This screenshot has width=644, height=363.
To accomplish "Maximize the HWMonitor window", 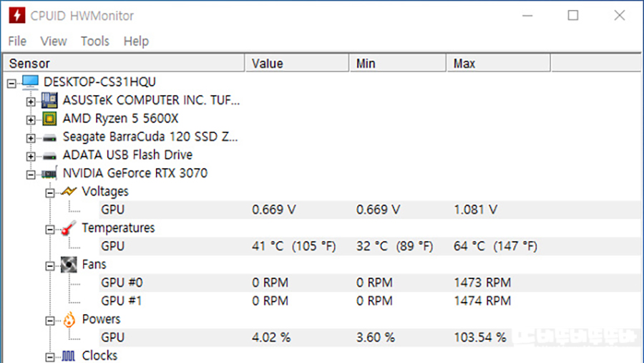I will 573,16.
